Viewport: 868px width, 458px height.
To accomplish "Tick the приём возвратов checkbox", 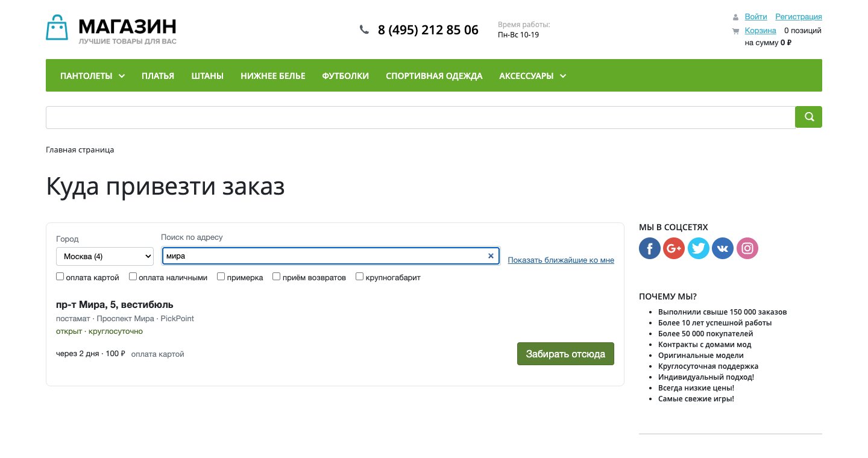I will pyautogui.click(x=277, y=277).
